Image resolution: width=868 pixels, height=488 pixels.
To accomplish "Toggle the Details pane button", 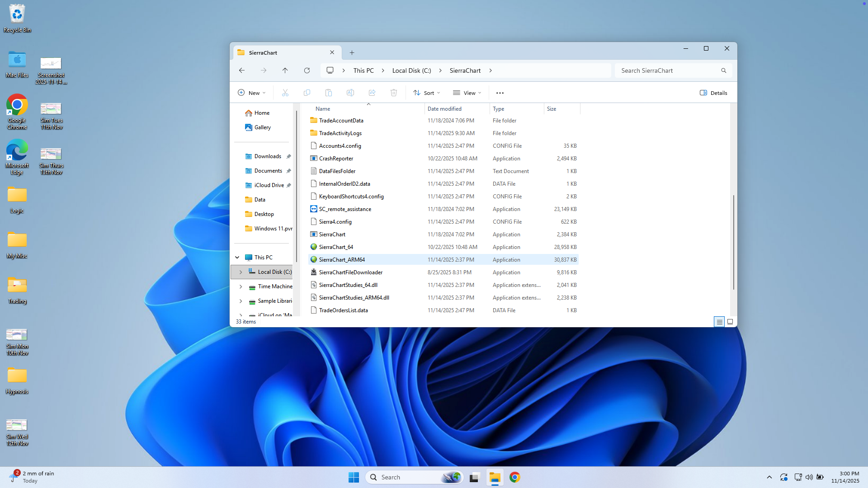I will (713, 93).
